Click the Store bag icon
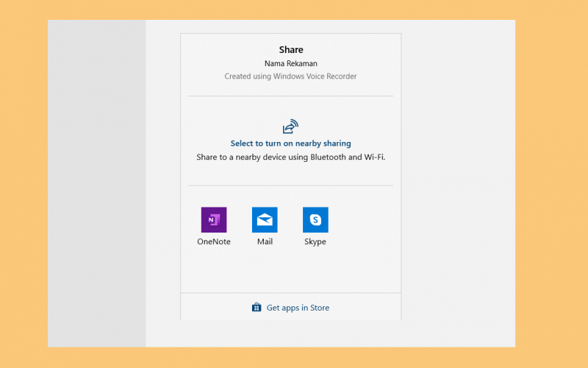588x368 pixels. (257, 308)
